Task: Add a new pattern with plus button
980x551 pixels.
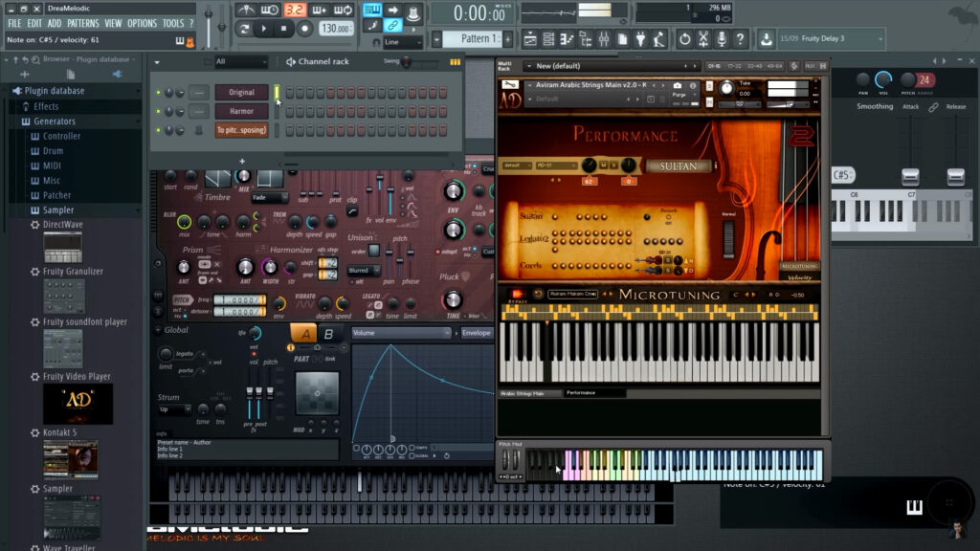Action: tap(508, 38)
